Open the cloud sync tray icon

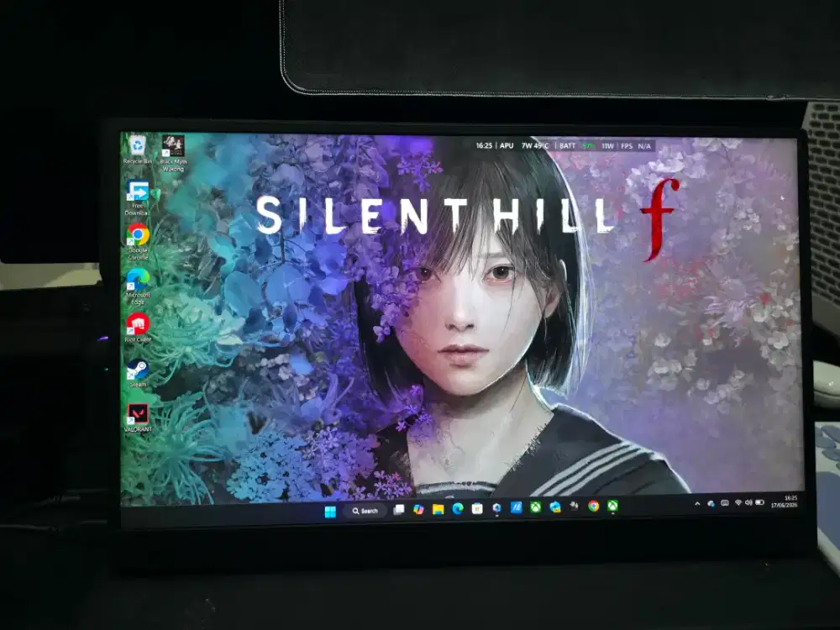coord(711,503)
